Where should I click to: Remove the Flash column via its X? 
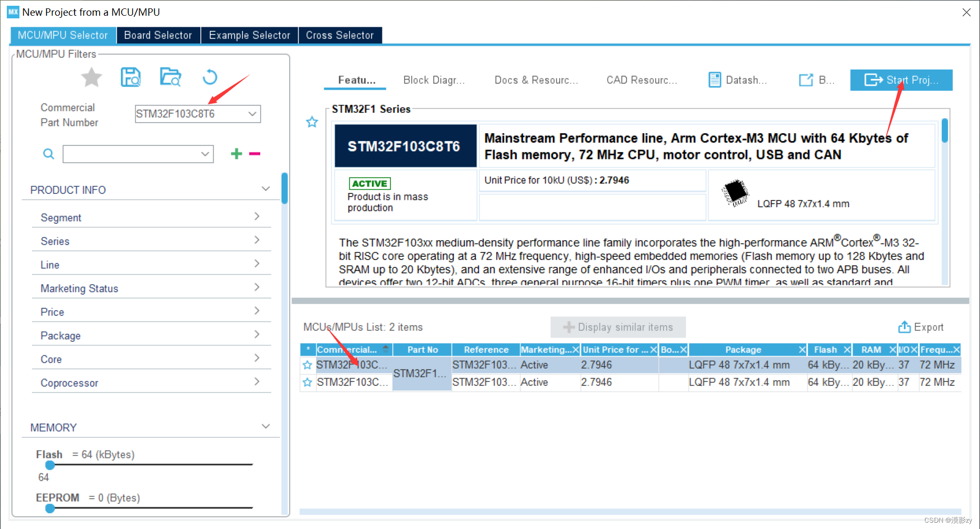point(847,350)
